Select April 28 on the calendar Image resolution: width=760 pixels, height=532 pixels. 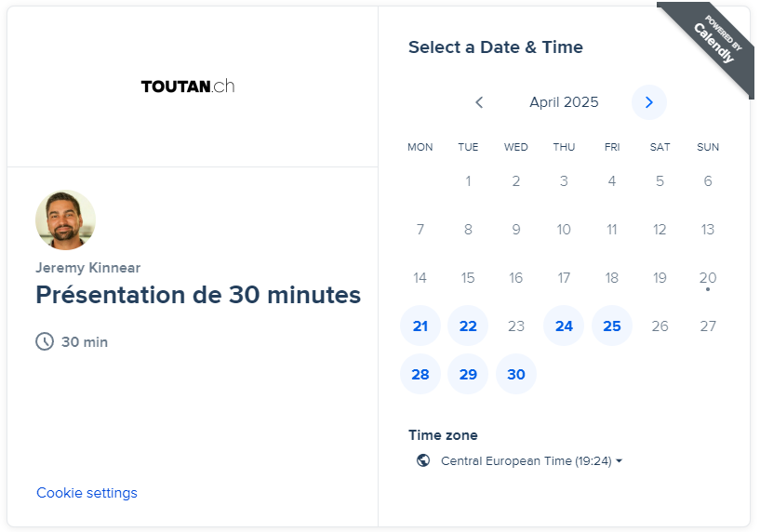(420, 374)
